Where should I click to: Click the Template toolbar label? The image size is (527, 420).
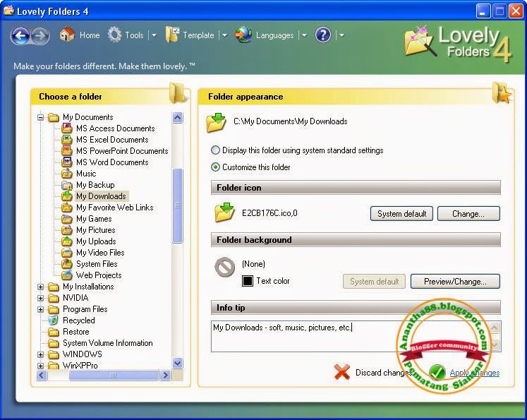pyautogui.click(x=198, y=35)
